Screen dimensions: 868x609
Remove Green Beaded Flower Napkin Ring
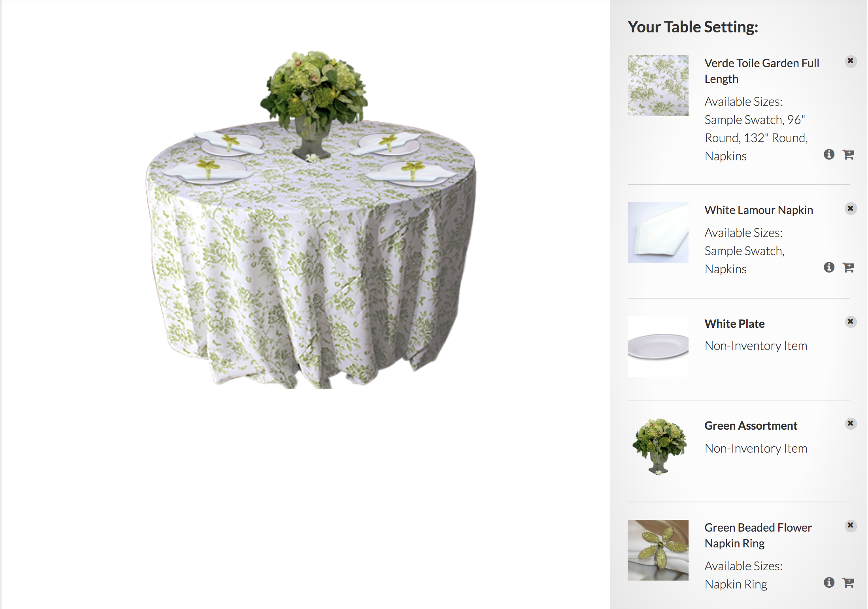click(x=851, y=526)
